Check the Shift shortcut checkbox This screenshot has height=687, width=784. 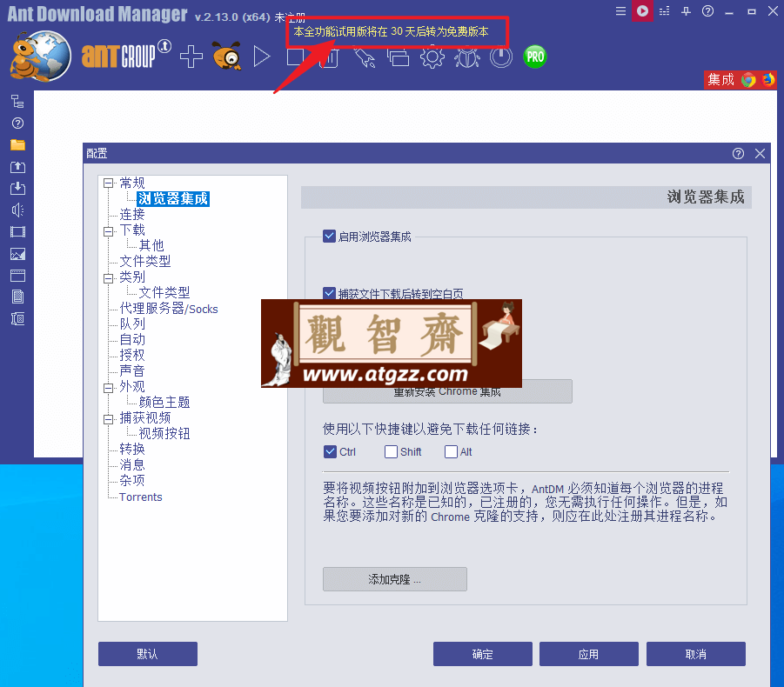391,451
